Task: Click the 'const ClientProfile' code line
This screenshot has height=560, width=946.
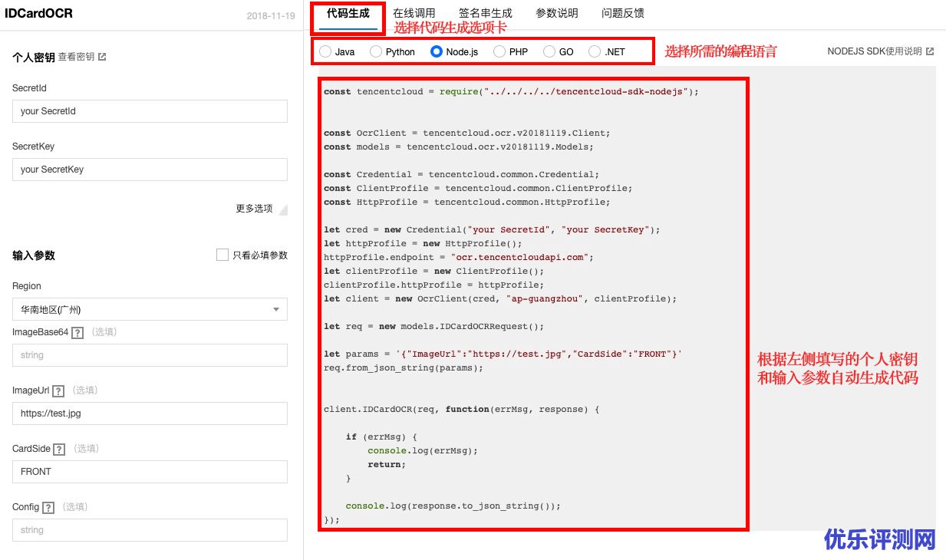Action: tap(479, 188)
